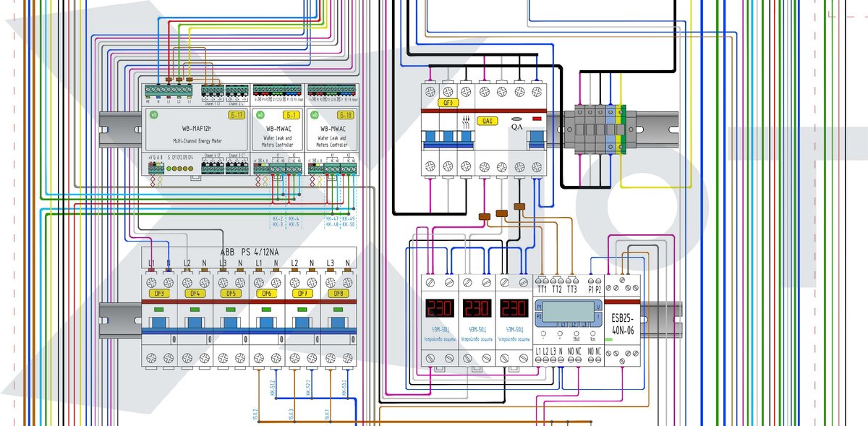Click the yellow QF breaker tag
Viewport: 868px width, 426px height.
click(448, 103)
